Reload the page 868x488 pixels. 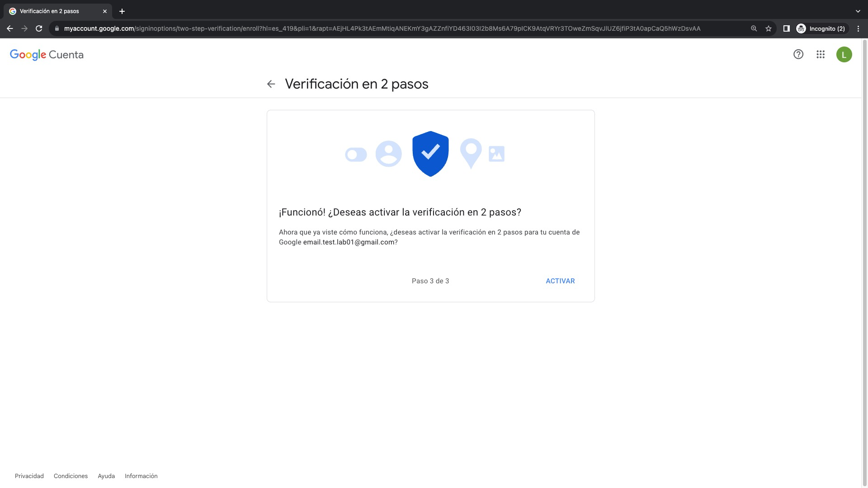click(x=39, y=28)
